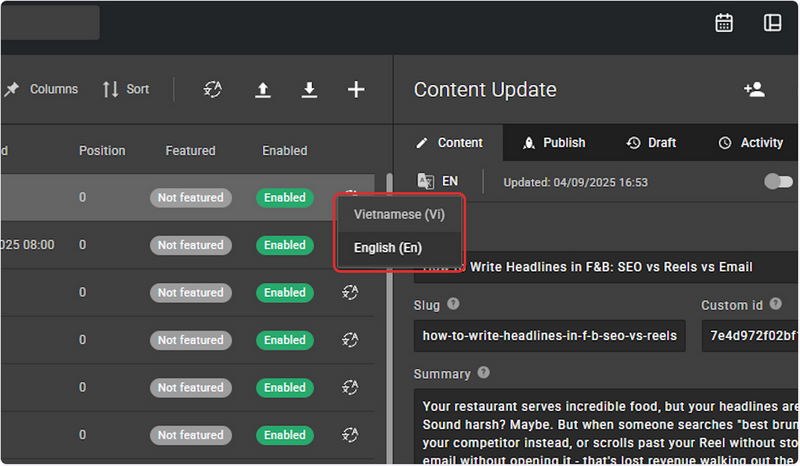Click into the Slug input field
This screenshot has width=800, height=466.
pos(549,336)
